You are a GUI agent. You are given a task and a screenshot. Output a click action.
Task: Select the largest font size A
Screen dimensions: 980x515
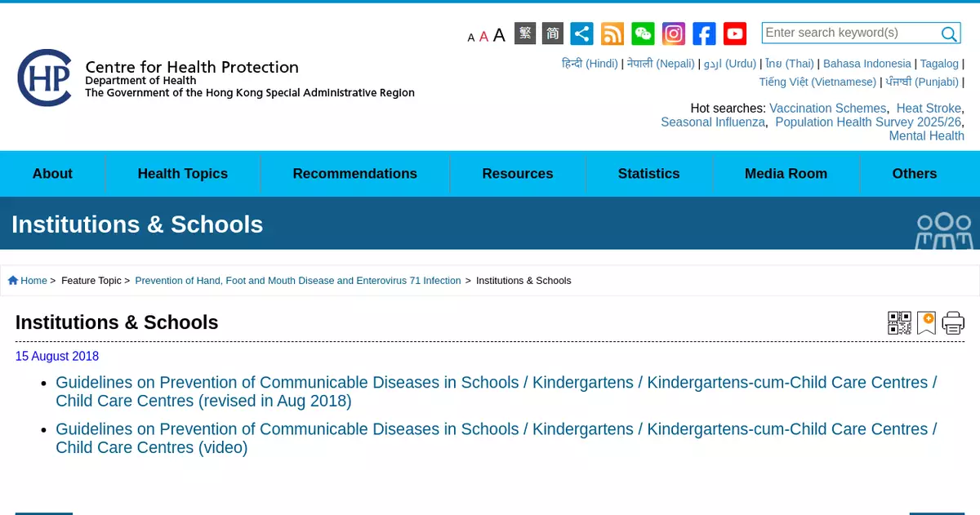[499, 34]
